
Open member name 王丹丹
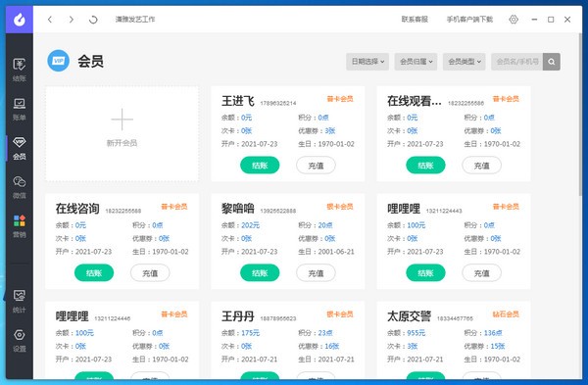click(x=238, y=316)
